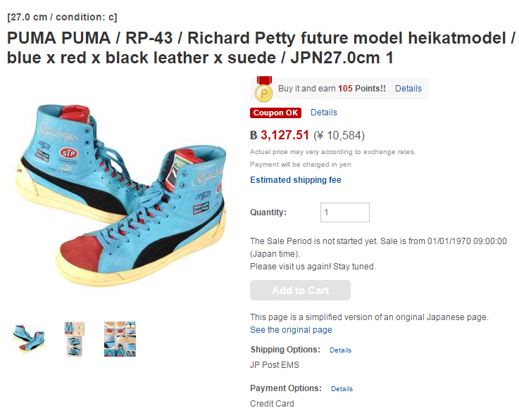
Task: Follow the See the original page link
Action: click(291, 330)
